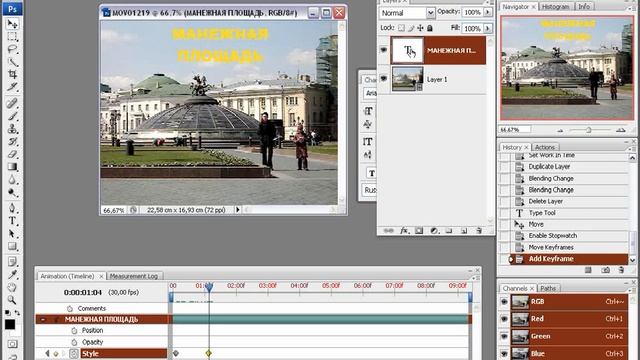Open the Measurement Log tab

coord(134,276)
